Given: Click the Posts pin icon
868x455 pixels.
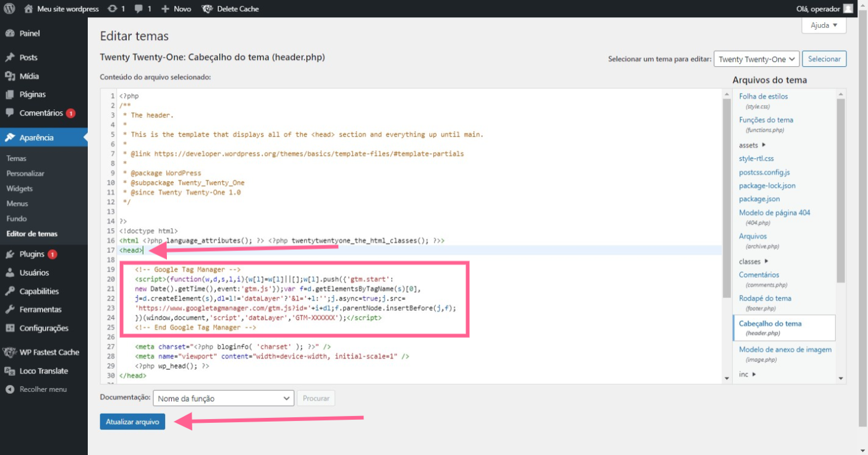Looking at the screenshot, I should (9, 57).
